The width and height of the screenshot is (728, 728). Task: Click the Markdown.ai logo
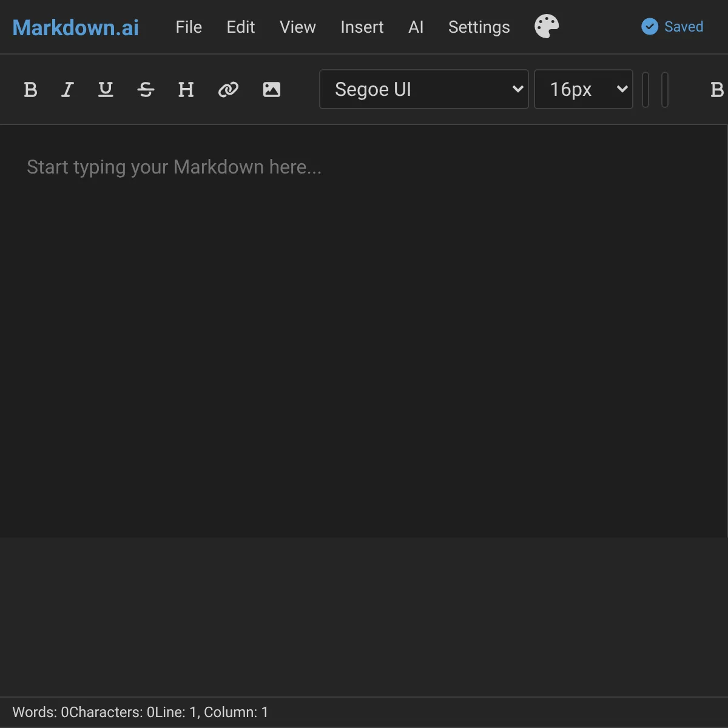tap(75, 27)
